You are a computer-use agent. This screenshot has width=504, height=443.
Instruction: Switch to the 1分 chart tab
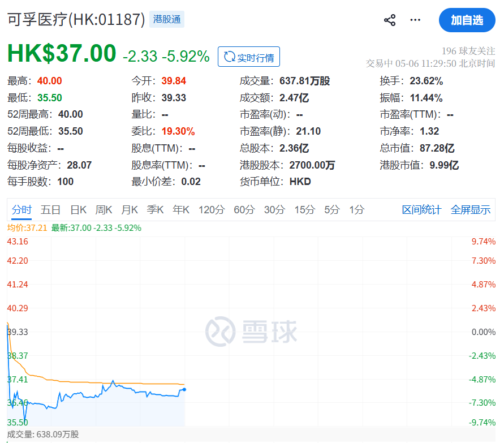click(356, 209)
